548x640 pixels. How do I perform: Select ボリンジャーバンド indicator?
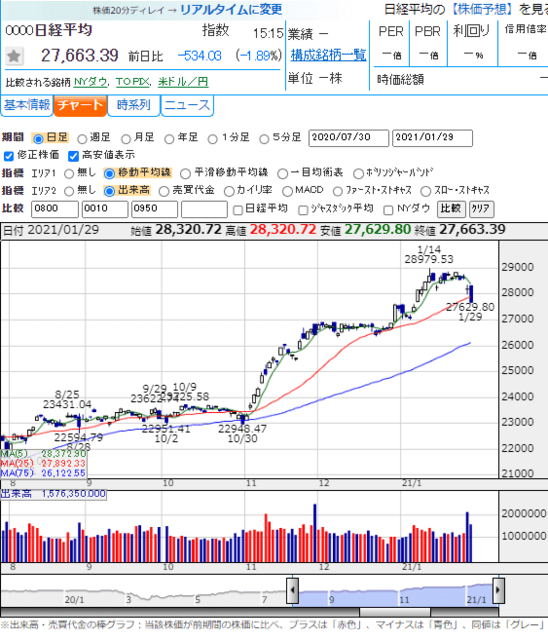pyautogui.click(x=358, y=174)
